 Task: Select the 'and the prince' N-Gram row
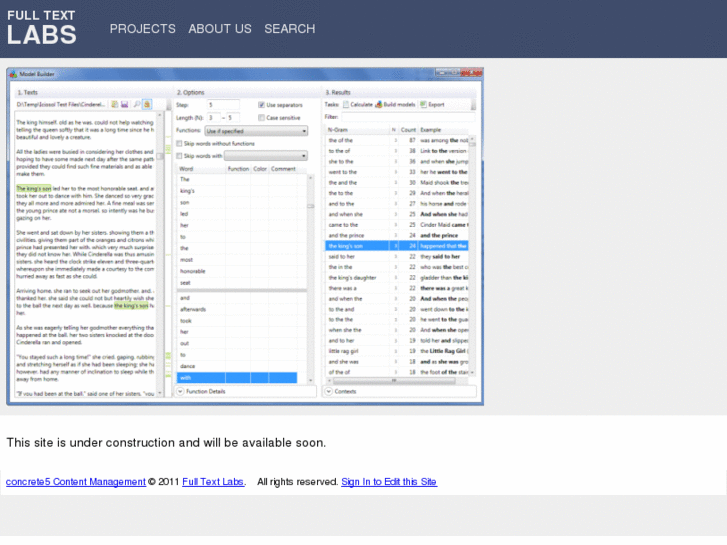pyautogui.click(x=396, y=235)
